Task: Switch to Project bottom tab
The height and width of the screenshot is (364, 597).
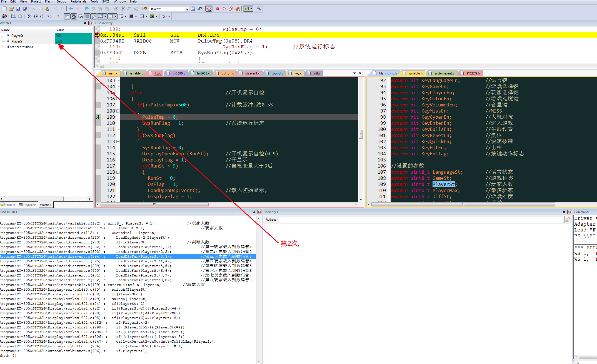Action: coord(8,205)
